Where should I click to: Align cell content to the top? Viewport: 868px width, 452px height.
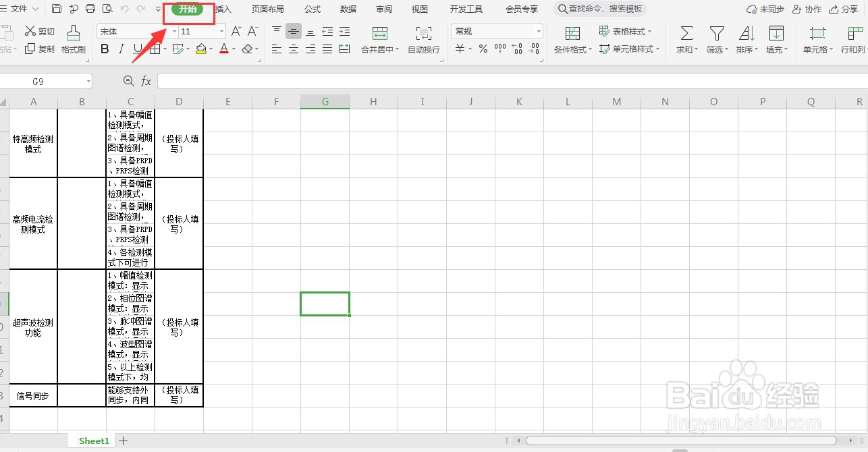click(277, 31)
